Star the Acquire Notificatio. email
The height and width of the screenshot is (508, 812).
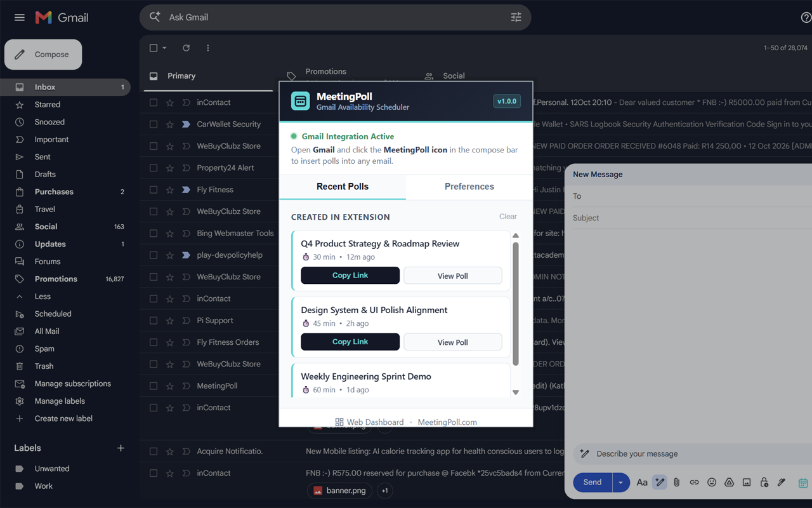170,451
